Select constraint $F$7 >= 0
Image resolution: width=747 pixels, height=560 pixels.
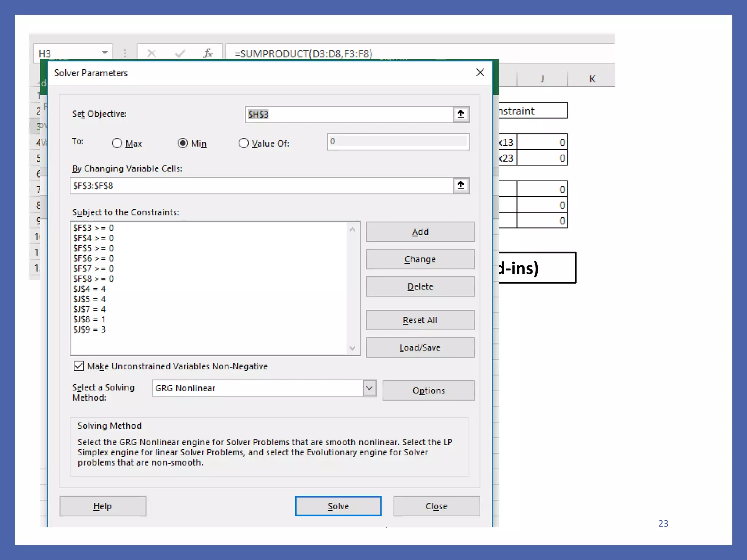[93, 269]
